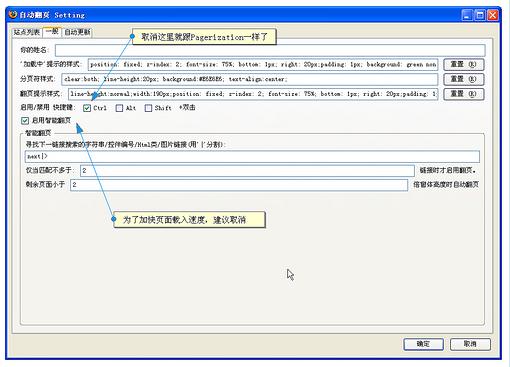Enable the Alt shortcut checkbox

pyautogui.click(x=119, y=108)
